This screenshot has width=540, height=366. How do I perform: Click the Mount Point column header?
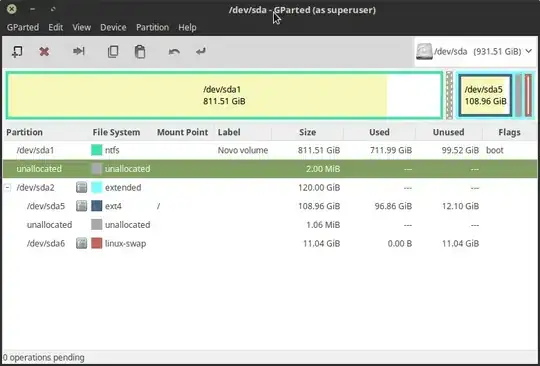click(185, 132)
